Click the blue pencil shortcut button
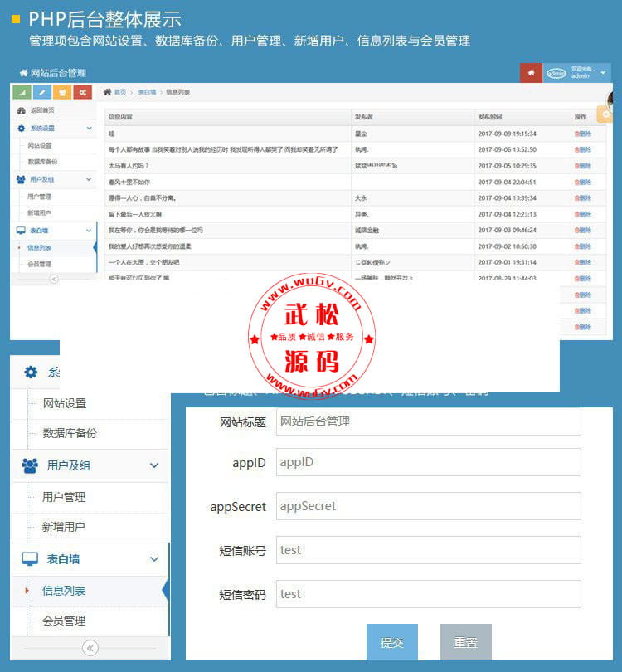The width and height of the screenshot is (622, 672). pyautogui.click(x=42, y=92)
